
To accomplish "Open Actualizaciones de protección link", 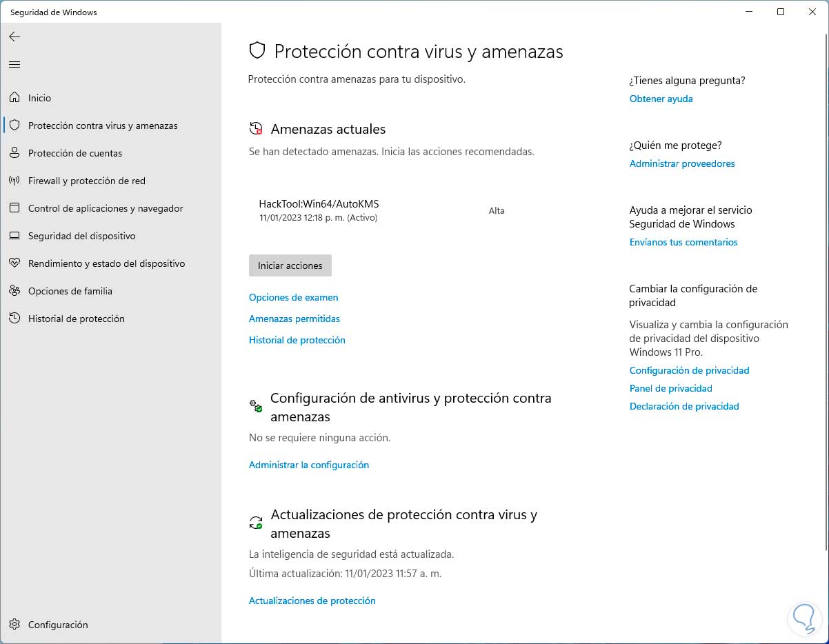I will click(x=312, y=601).
